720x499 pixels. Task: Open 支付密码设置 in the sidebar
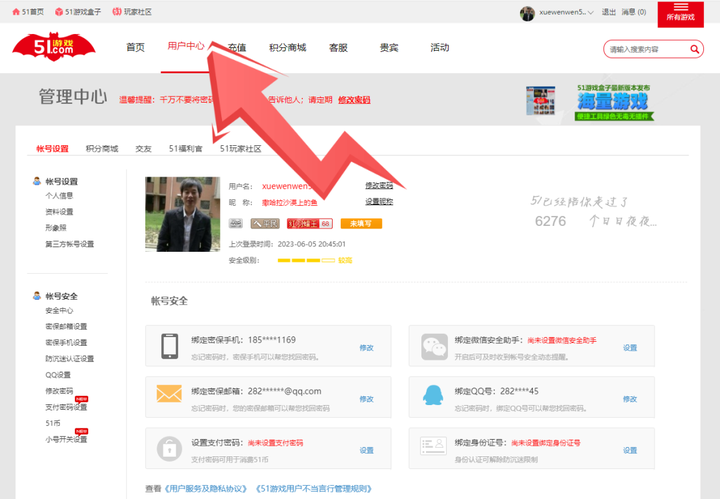click(66, 407)
